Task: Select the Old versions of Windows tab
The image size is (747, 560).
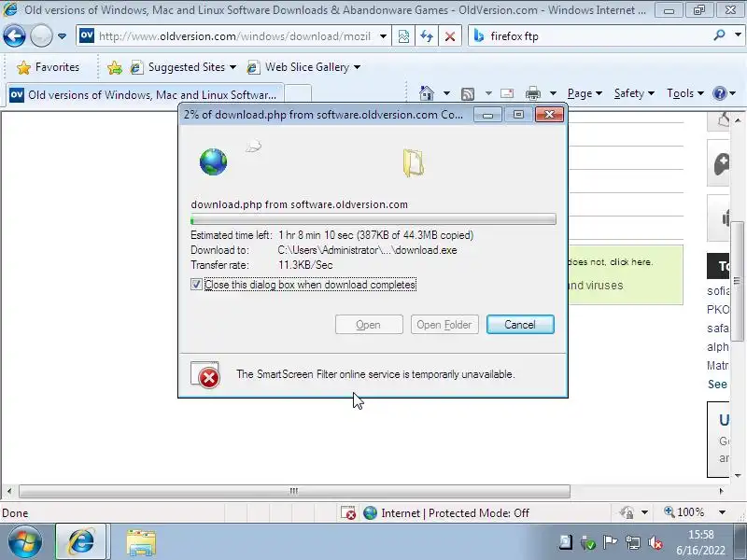Action: pyautogui.click(x=145, y=94)
